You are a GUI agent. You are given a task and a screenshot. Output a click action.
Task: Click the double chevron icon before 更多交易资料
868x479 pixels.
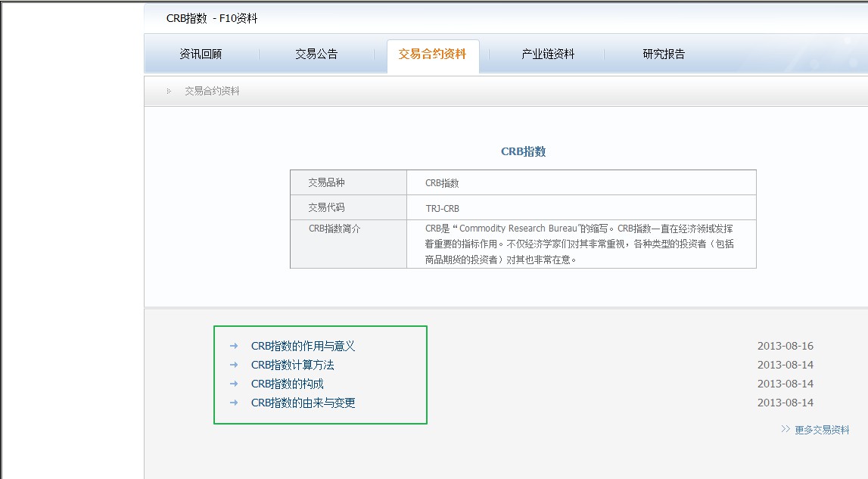[x=786, y=429]
